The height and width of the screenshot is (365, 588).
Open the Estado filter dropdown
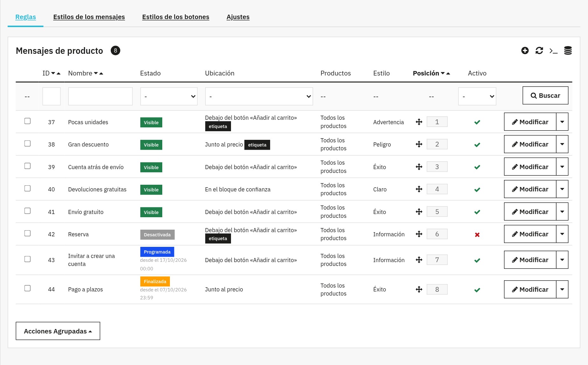pos(169,96)
